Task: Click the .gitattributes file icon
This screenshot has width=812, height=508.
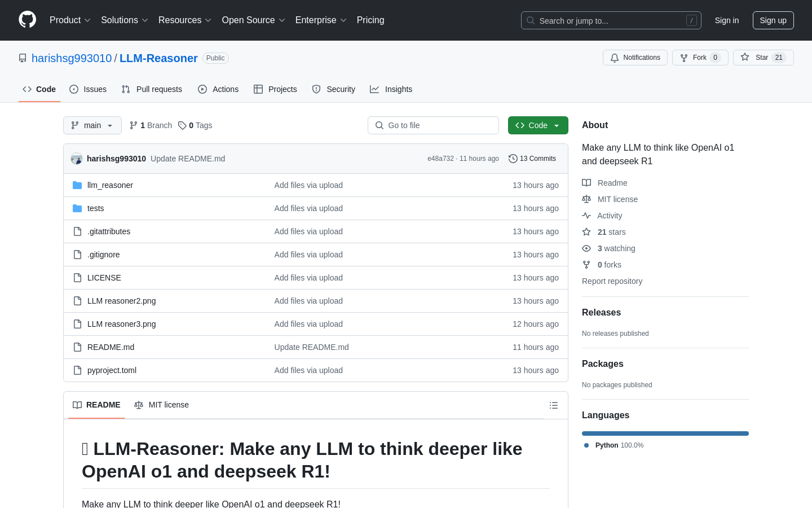Action: click(77, 231)
